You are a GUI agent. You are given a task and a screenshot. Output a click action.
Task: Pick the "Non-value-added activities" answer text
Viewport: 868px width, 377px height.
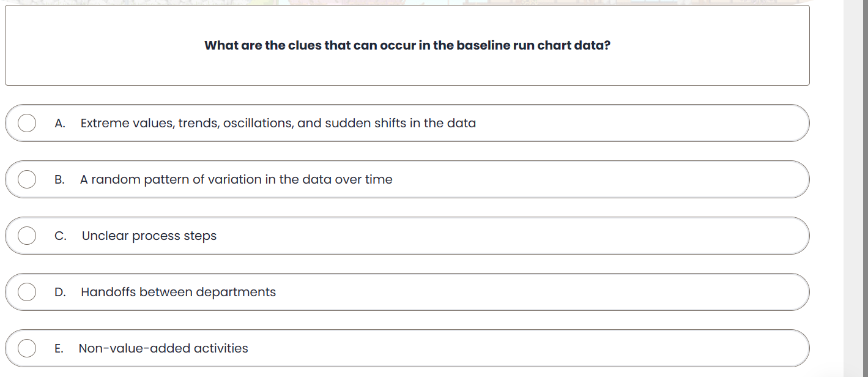click(x=163, y=348)
